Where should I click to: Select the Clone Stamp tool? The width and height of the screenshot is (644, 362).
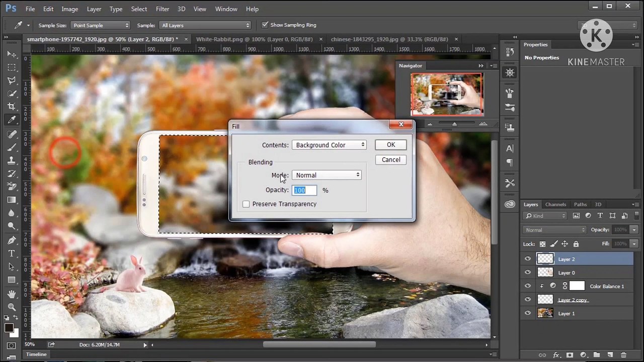click(x=11, y=160)
